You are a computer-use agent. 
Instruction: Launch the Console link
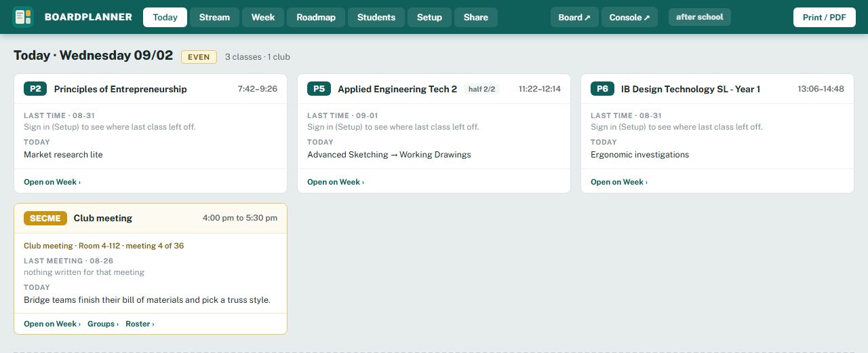point(629,17)
